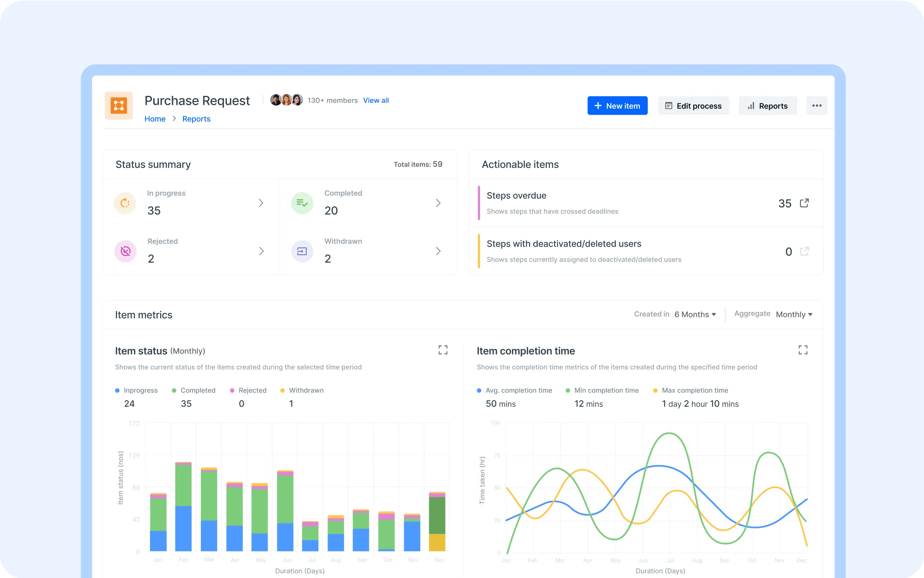Click the Steps overdue external link icon
The height and width of the screenshot is (578, 924).
tap(805, 203)
